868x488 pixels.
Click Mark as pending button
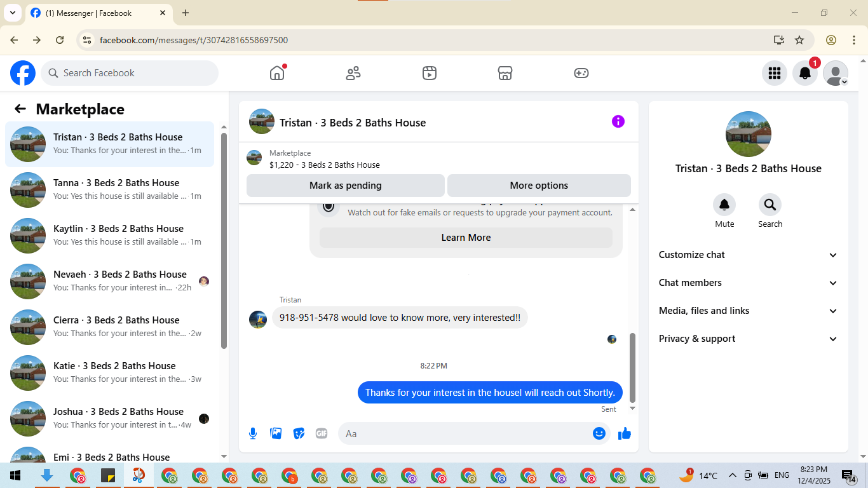[x=346, y=186]
